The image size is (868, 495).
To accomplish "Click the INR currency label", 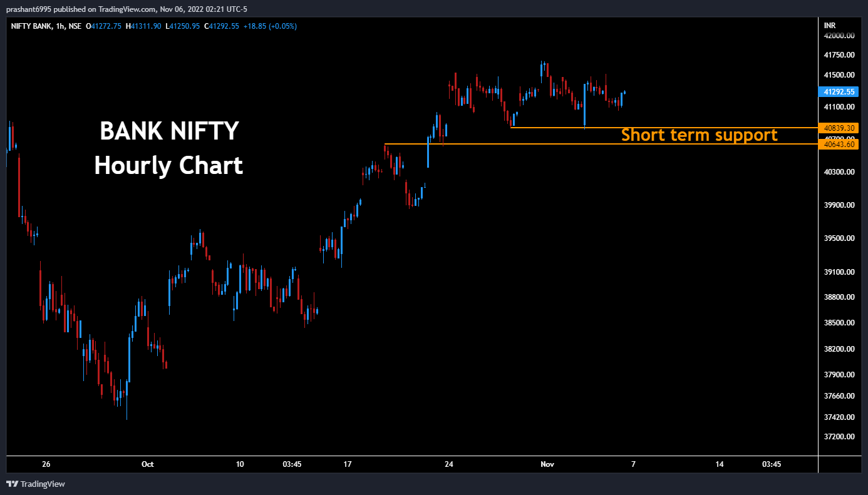I will tap(830, 26).
